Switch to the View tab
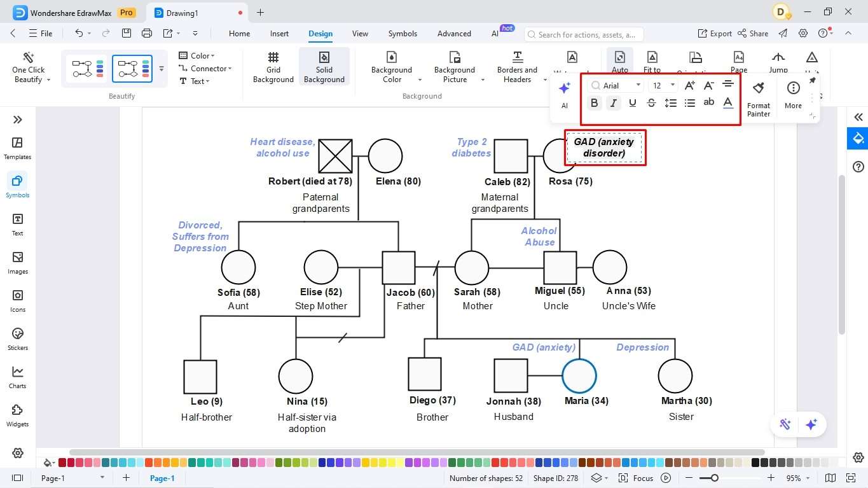868x488 pixels. pyautogui.click(x=360, y=34)
